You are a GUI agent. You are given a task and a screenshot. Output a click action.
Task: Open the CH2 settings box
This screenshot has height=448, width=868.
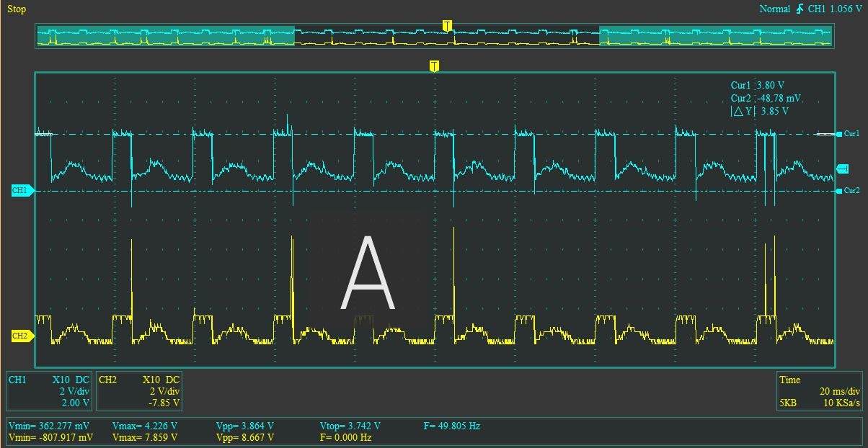point(139,391)
